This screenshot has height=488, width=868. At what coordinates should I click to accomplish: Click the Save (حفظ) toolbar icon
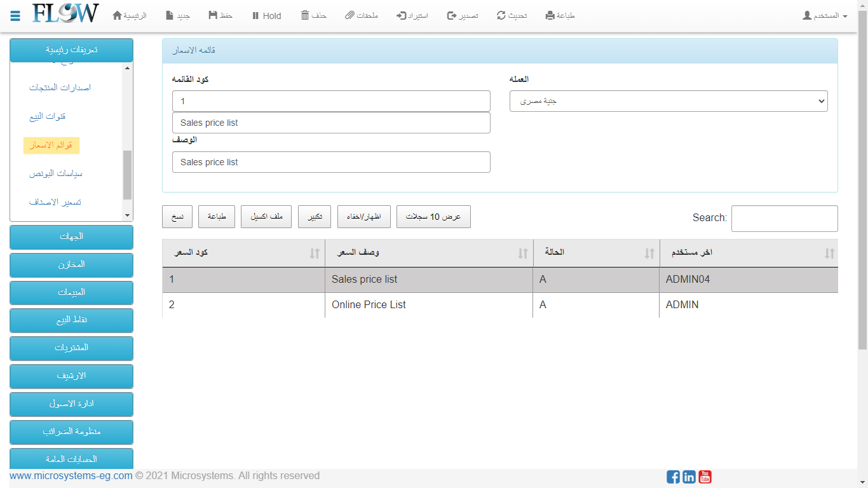point(213,16)
